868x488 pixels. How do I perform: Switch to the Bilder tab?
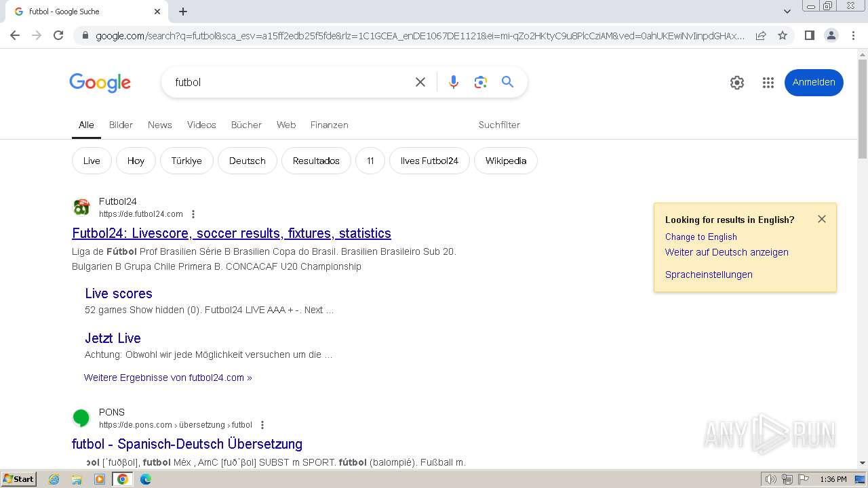[121, 125]
